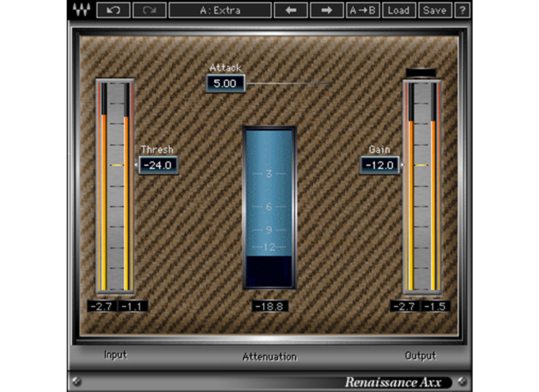Copy setup with A→B button

pyautogui.click(x=363, y=10)
